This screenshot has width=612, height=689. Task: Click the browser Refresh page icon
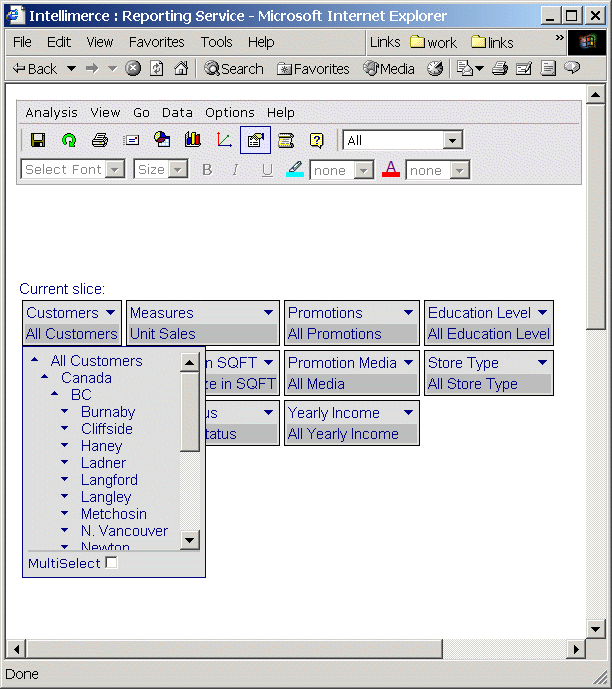157,69
